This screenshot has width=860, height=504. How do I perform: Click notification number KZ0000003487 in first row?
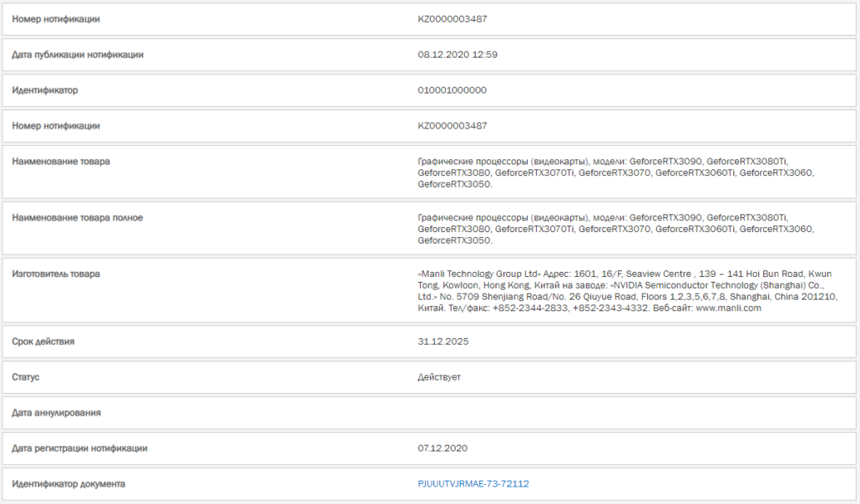[x=453, y=18]
